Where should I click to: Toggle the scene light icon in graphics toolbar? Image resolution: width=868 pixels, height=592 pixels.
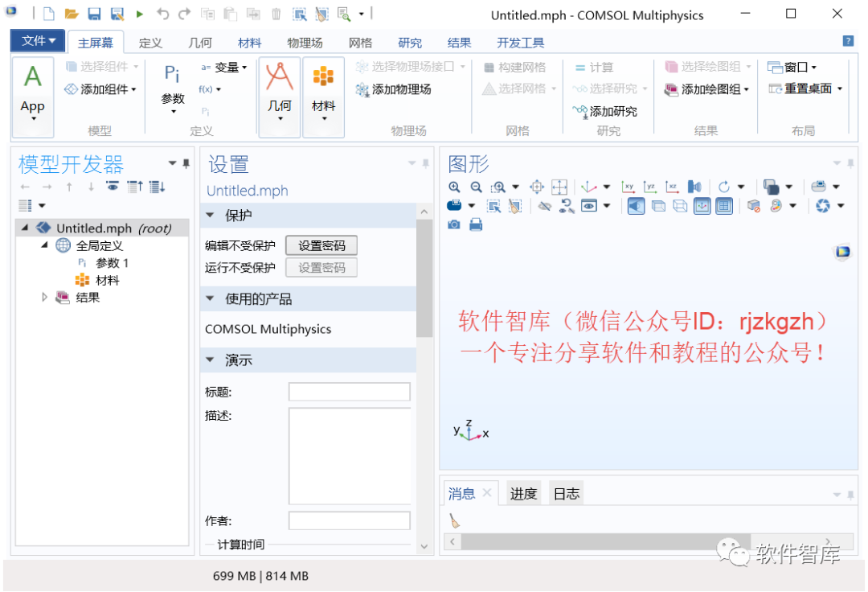(x=636, y=206)
